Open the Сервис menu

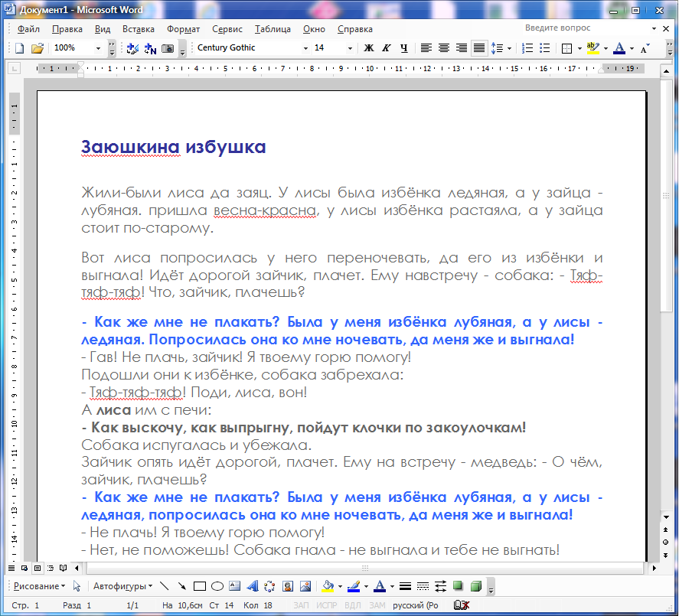click(x=227, y=29)
